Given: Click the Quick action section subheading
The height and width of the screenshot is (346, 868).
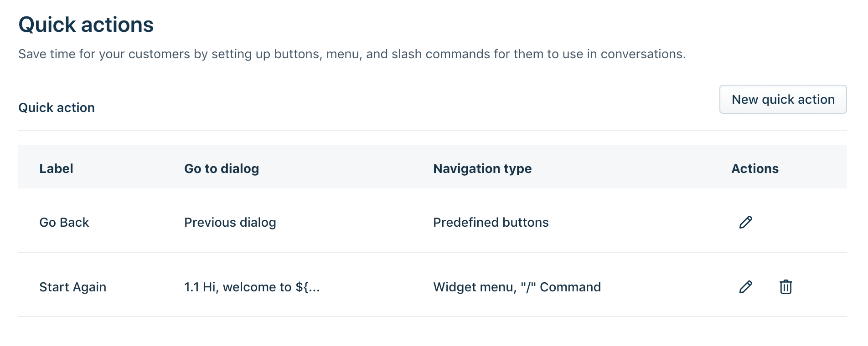Looking at the screenshot, I should click(57, 107).
